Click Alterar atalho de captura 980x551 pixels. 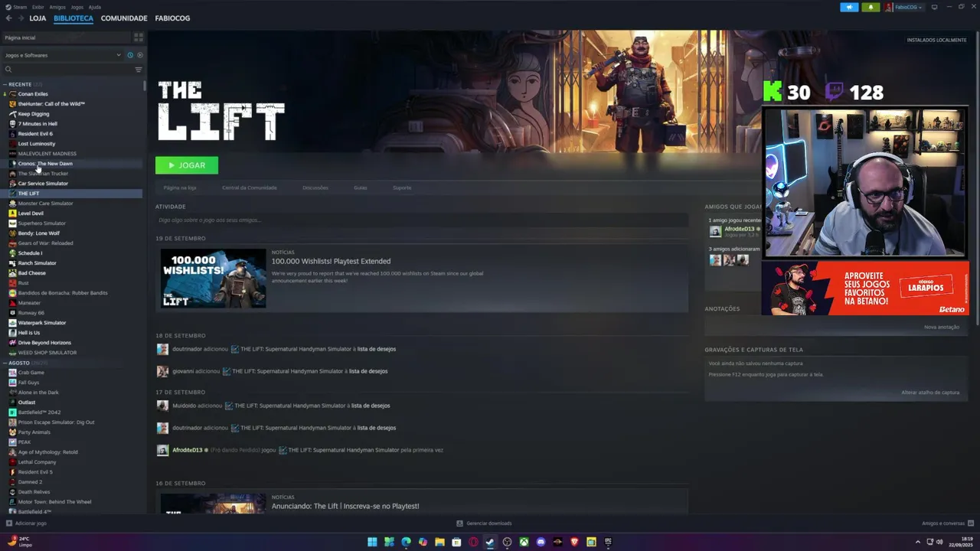click(x=930, y=393)
